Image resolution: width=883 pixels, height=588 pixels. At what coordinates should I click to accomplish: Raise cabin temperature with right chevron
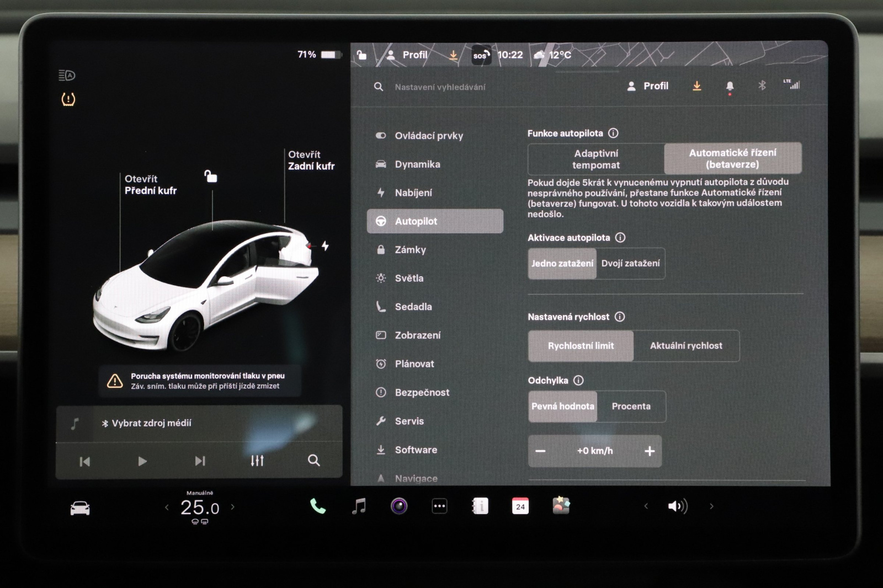[233, 507]
